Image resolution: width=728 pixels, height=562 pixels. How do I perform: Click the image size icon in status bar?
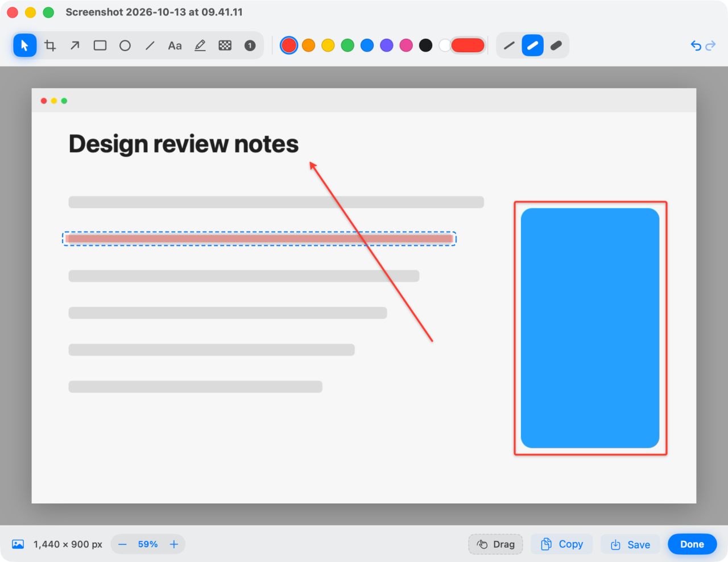pyautogui.click(x=18, y=544)
